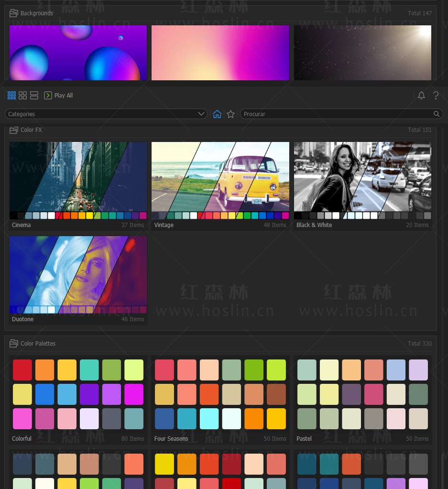Viewport: 448px width, 489px height.
Task: Open the Vintage color FX category
Action: click(x=220, y=186)
